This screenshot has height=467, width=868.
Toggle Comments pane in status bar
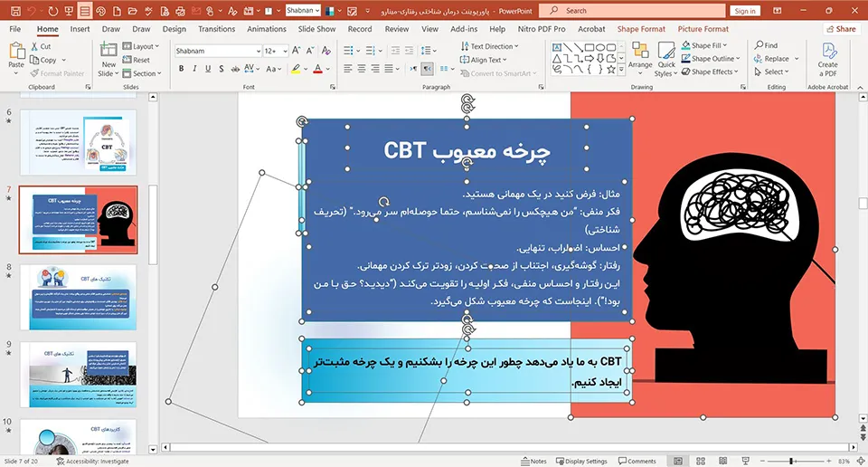click(x=637, y=461)
